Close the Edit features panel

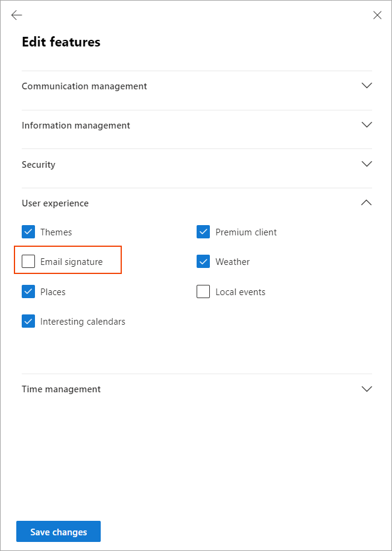click(378, 15)
